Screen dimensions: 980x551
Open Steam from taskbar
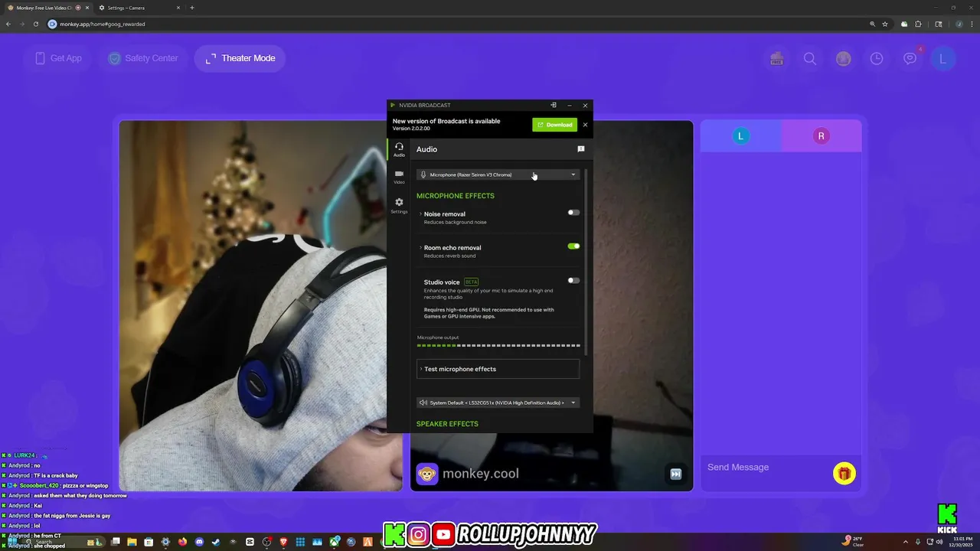point(216,542)
